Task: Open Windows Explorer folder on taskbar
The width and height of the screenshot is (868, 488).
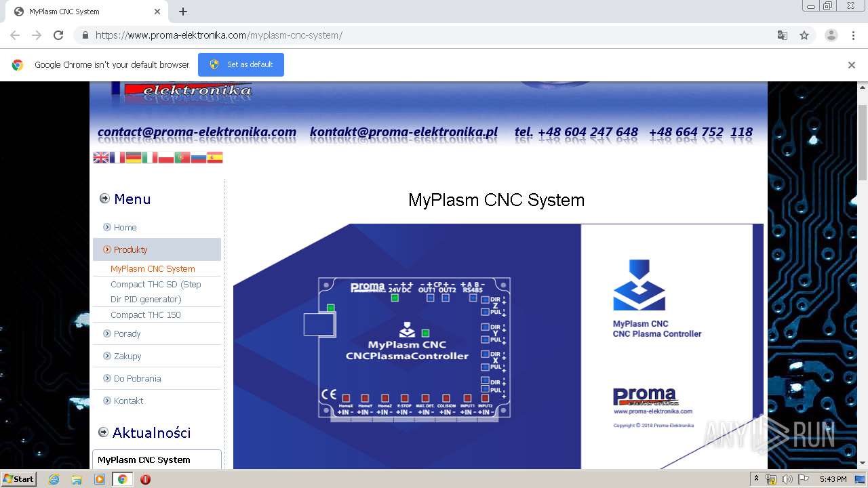Action: [x=77, y=479]
